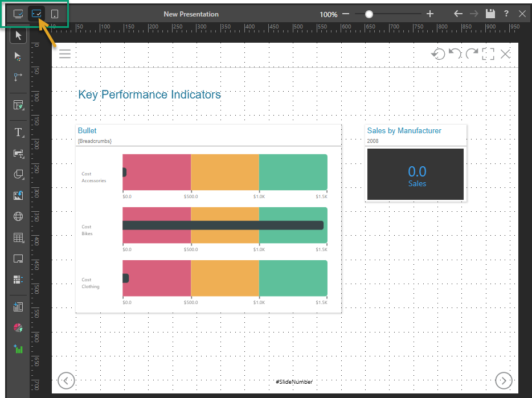532x398 pixels.
Task: Click the Key Performance Indicators heading
Action: (x=149, y=95)
